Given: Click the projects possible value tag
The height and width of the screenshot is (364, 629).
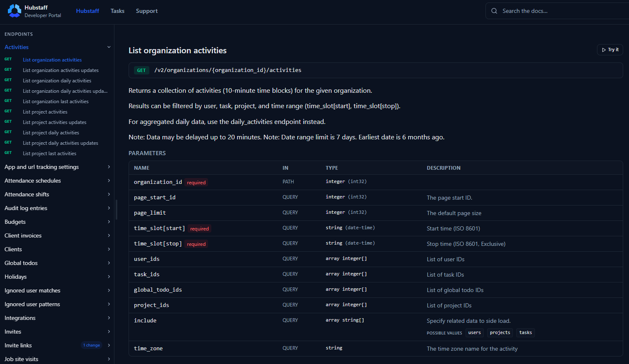Looking at the screenshot, I should [x=500, y=333].
